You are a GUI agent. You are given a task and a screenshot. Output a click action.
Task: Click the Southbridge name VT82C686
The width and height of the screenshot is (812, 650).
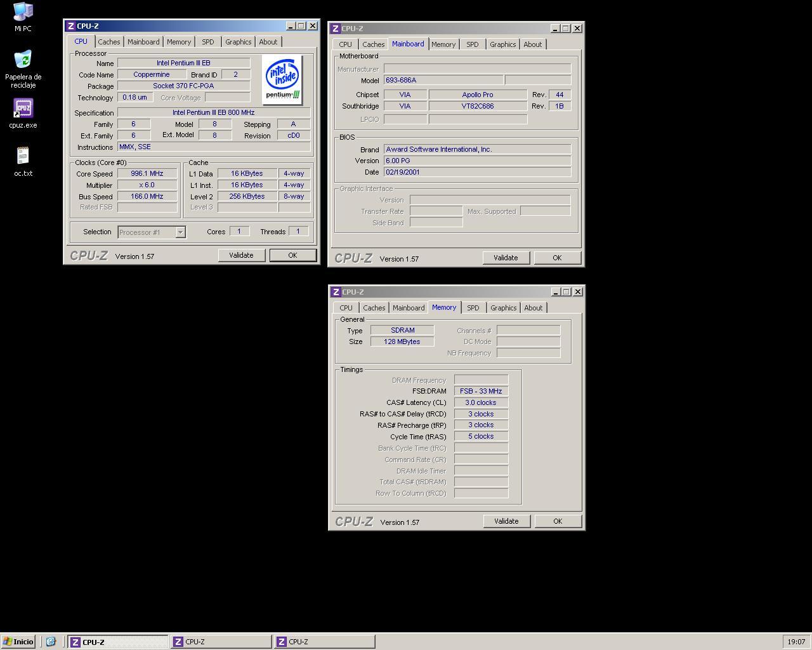click(478, 106)
